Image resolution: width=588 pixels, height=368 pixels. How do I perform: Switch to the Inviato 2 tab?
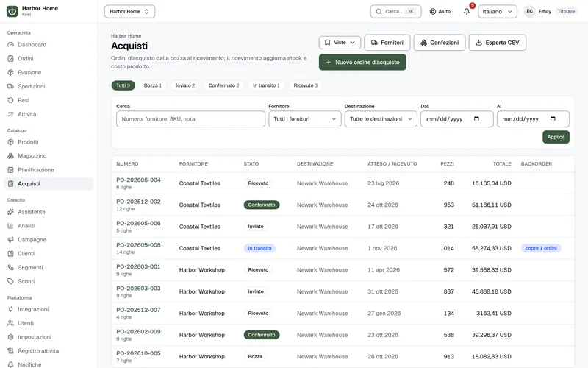[185, 85]
